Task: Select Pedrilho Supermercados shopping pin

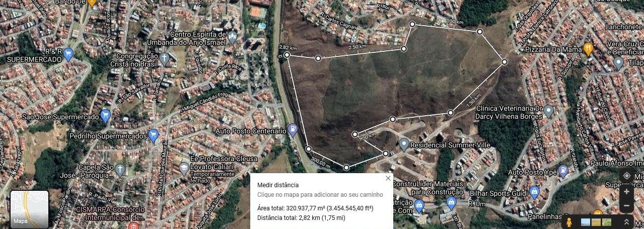Action: pos(154,135)
